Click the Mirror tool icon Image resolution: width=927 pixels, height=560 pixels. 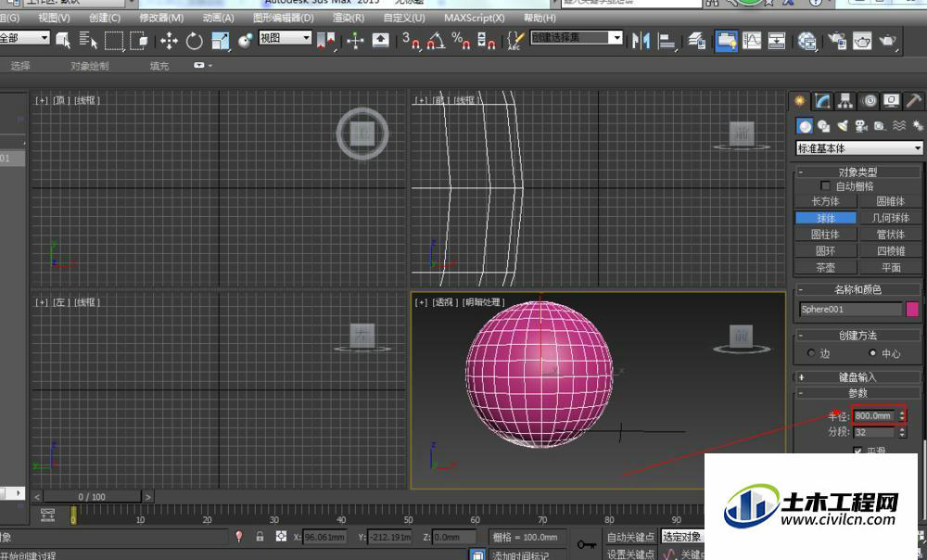[x=641, y=41]
